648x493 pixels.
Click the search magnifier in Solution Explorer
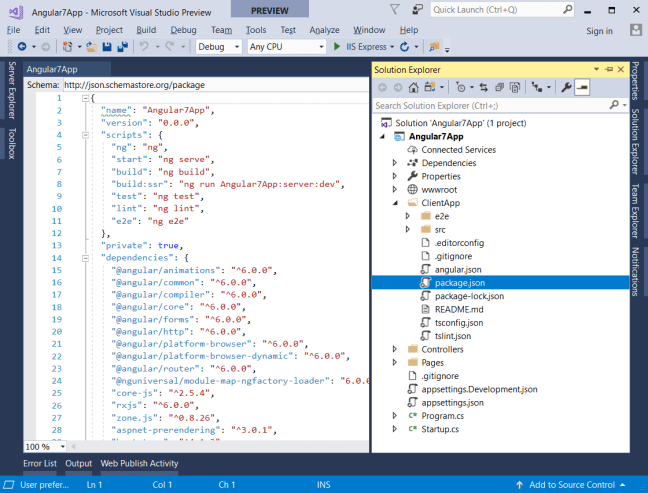(614, 105)
